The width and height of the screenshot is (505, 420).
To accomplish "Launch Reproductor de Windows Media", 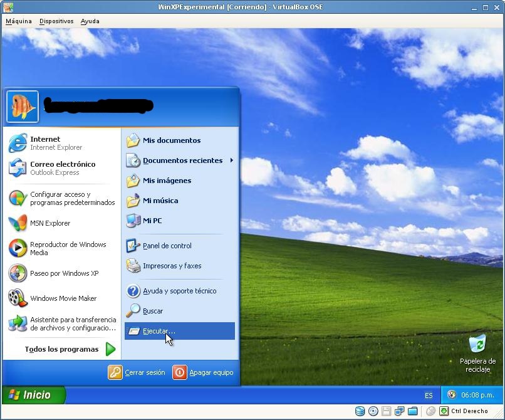I will pos(61,248).
